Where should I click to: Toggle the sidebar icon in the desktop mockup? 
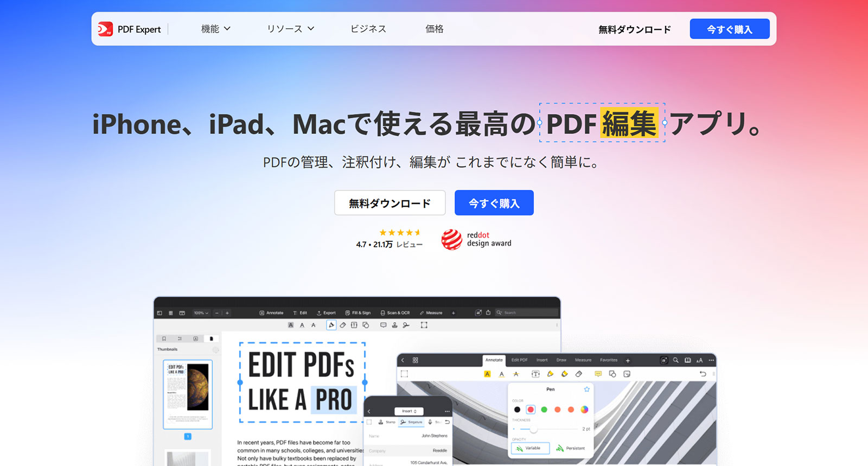click(x=159, y=313)
